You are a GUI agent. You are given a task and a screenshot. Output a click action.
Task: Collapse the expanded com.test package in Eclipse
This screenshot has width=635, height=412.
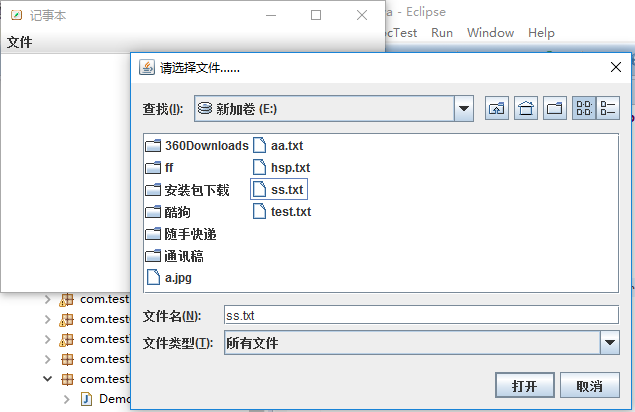pyautogui.click(x=47, y=379)
